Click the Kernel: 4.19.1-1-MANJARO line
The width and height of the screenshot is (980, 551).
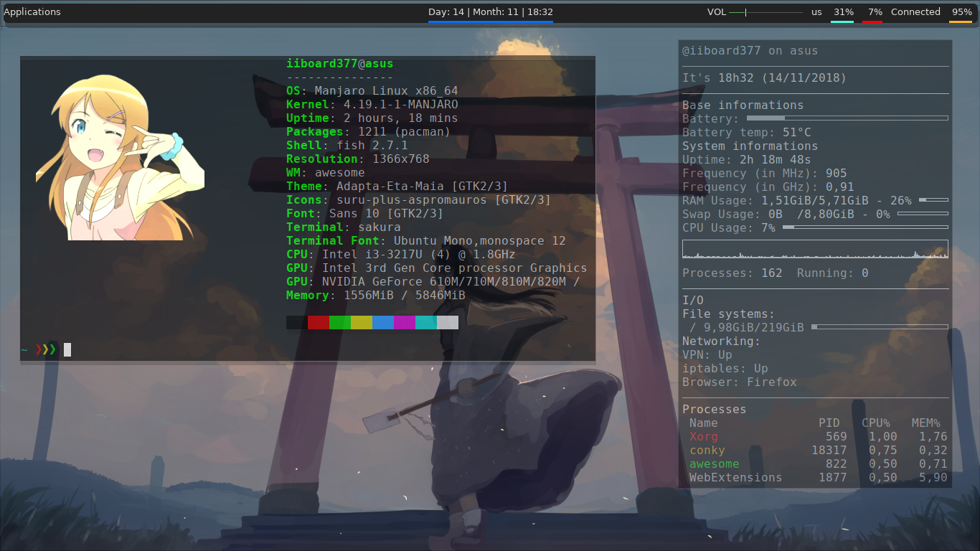click(x=372, y=105)
